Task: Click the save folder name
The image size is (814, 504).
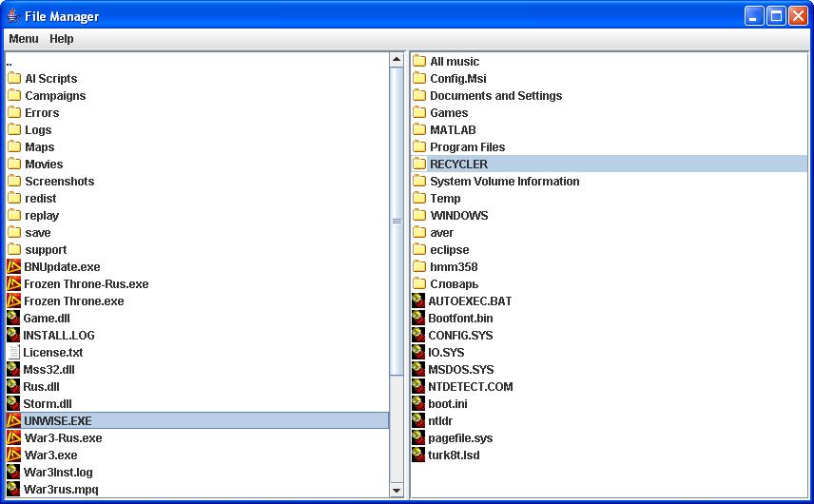Action: pyautogui.click(x=38, y=233)
